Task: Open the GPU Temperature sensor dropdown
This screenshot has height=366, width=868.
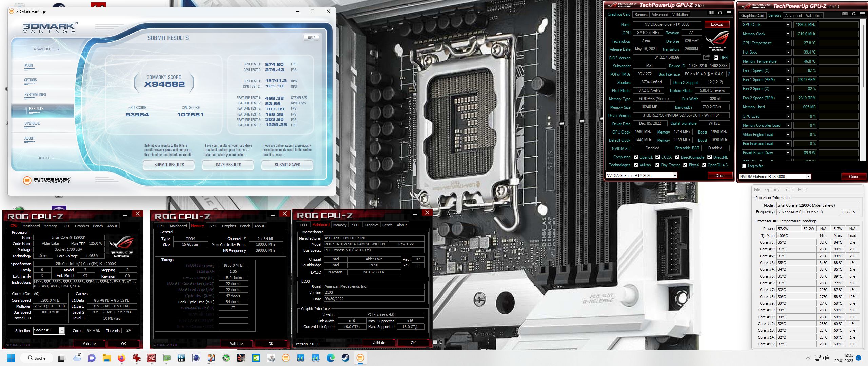Action: [788, 43]
